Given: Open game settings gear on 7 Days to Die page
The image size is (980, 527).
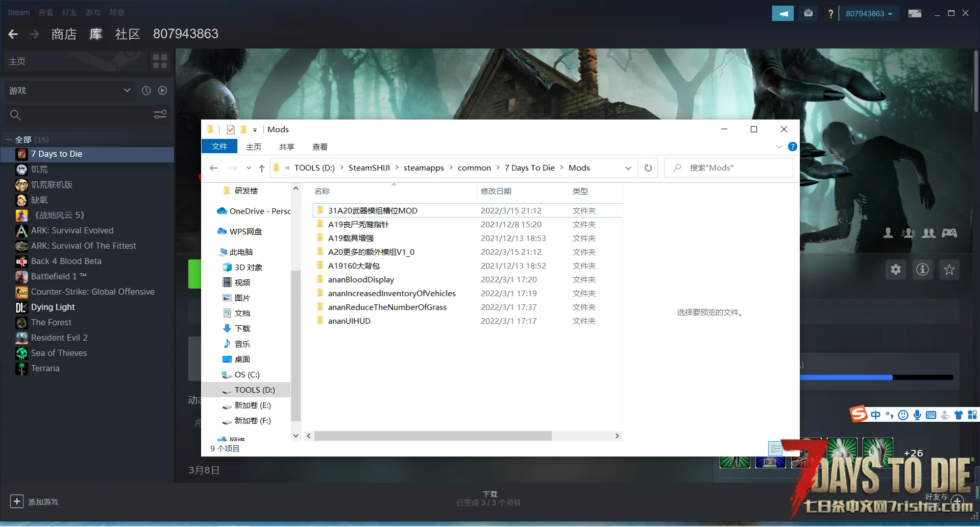Looking at the screenshot, I should [896, 270].
